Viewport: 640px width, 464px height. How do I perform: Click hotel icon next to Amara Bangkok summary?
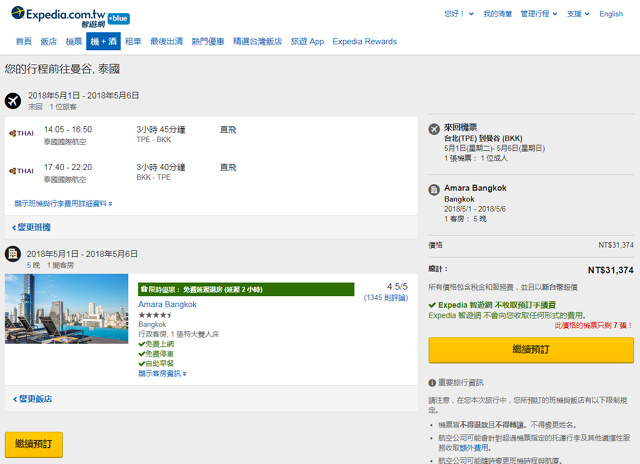coord(434,190)
